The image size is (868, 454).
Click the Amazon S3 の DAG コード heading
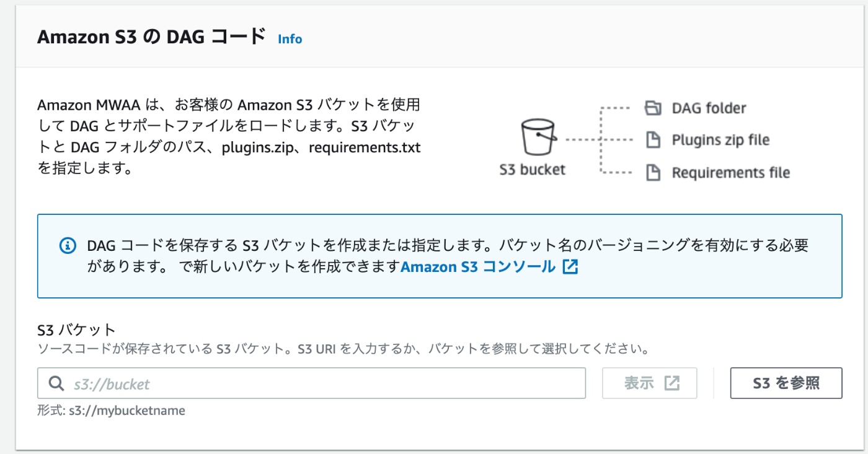151,37
